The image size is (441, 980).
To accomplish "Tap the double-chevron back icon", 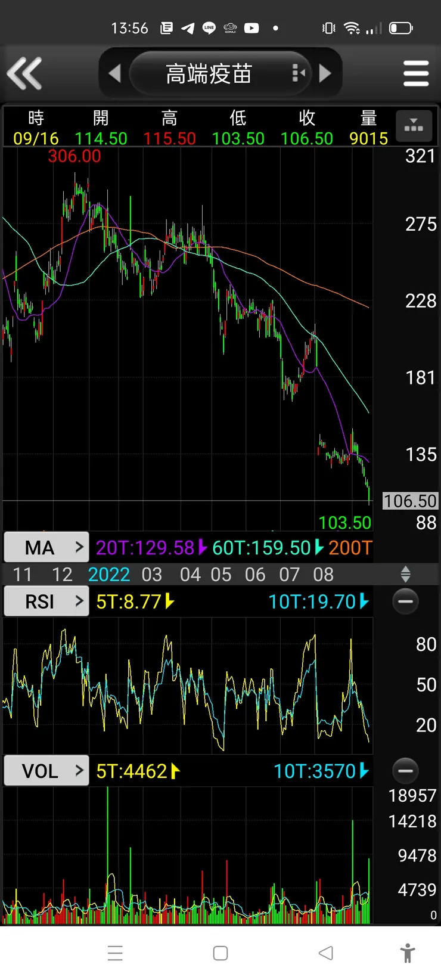I will (24, 73).
